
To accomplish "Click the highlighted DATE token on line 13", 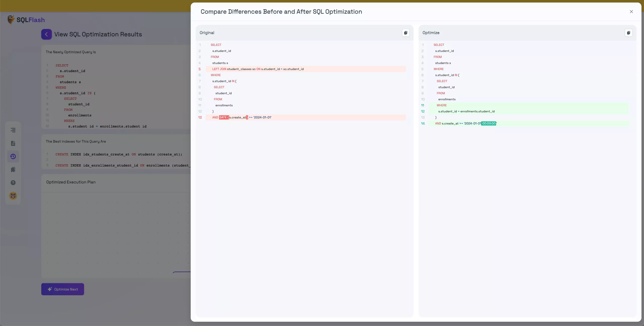I will (223, 117).
